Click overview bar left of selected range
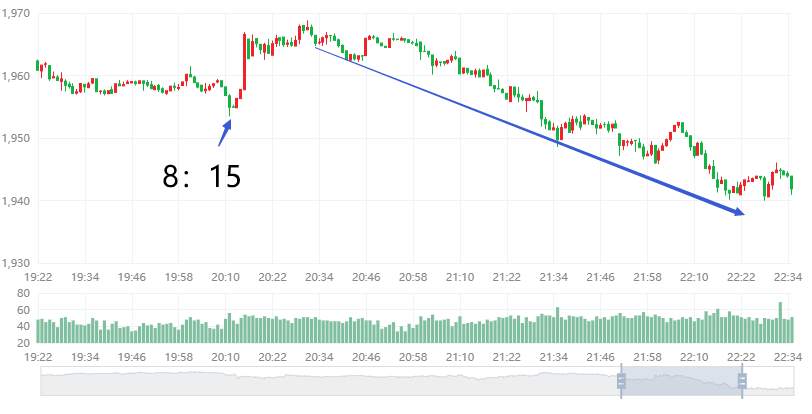Screen dimensions: 812x414 (330, 381)
